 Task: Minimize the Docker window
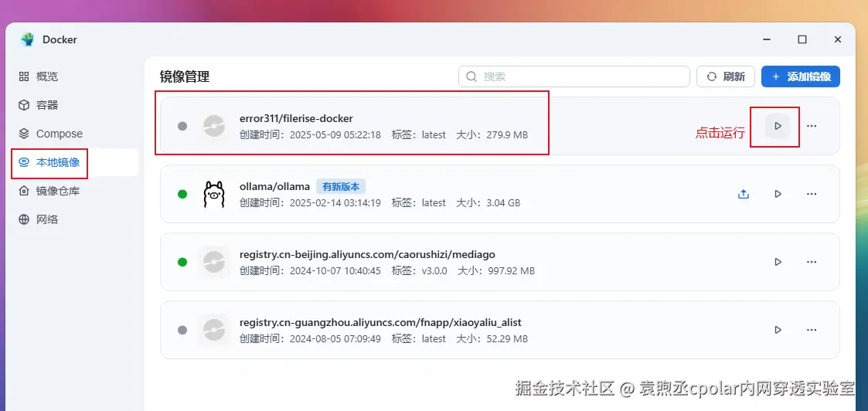coord(767,39)
